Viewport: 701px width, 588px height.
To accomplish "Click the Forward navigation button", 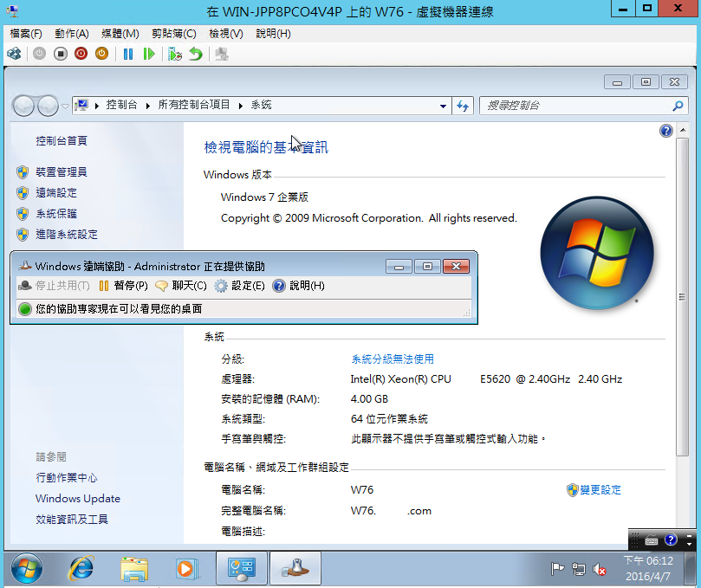I will tap(48, 106).
